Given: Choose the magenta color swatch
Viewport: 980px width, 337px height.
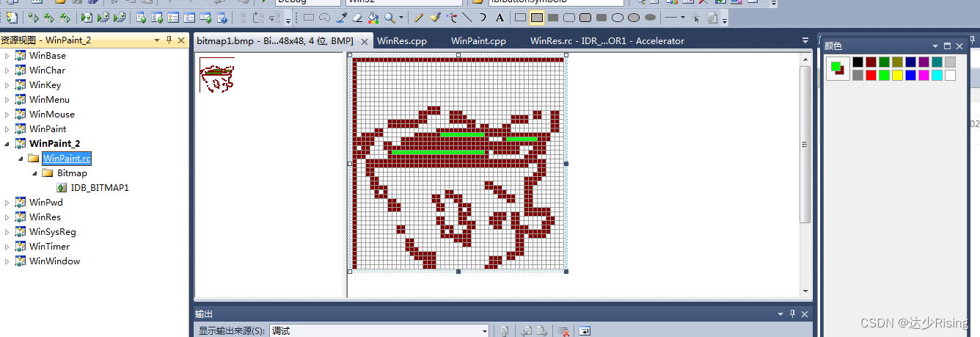Looking at the screenshot, I should (924, 75).
